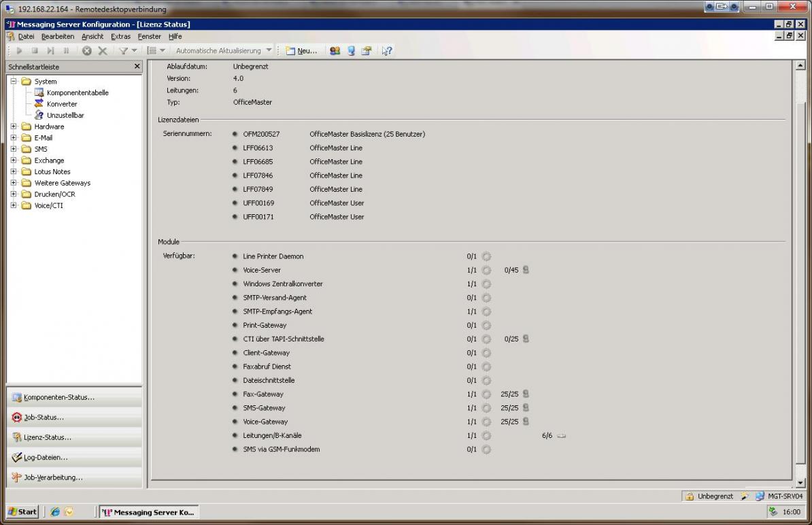Click the stop/cancel circle toolbar icon
812x525 pixels.
click(x=87, y=50)
